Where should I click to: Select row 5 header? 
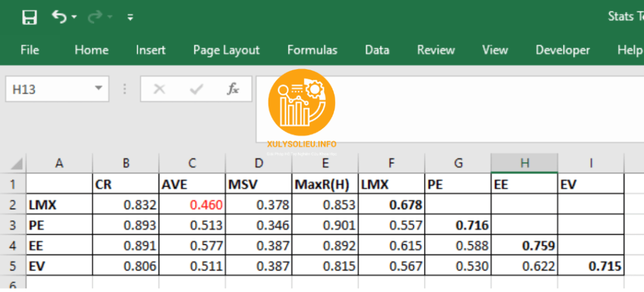13,266
